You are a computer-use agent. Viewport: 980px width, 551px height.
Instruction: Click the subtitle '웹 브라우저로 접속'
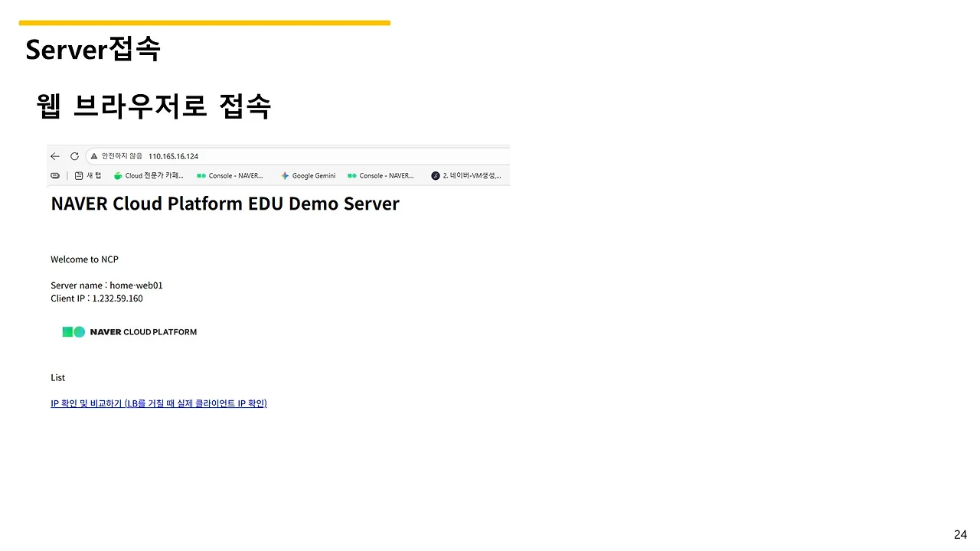(153, 106)
